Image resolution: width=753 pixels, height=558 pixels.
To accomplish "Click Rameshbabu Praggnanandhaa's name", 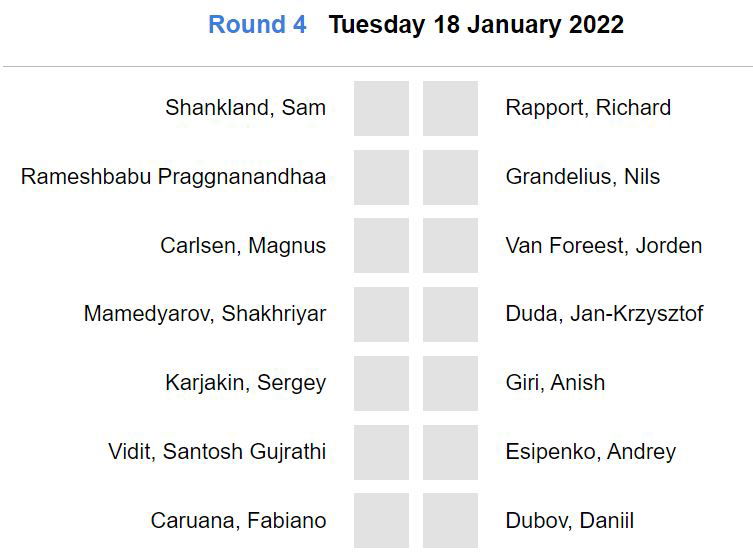I will pyautogui.click(x=173, y=177).
